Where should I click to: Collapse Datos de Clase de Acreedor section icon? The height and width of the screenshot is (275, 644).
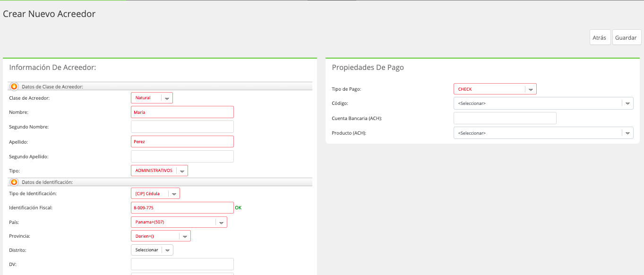(x=14, y=86)
